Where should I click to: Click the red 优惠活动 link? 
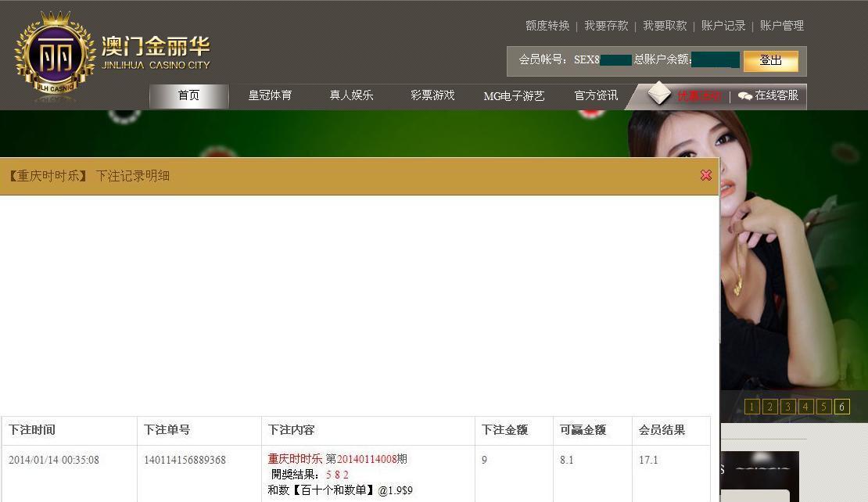click(698, 95)
